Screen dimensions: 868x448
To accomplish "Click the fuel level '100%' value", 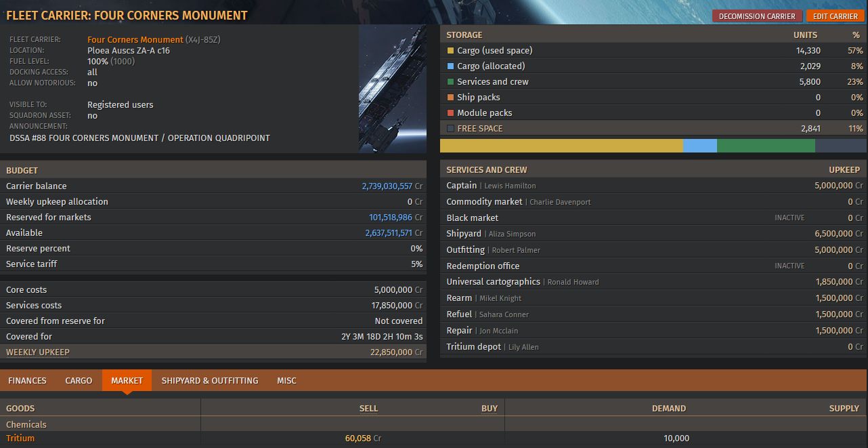I will pyautogui.click(x=97, y=62).
